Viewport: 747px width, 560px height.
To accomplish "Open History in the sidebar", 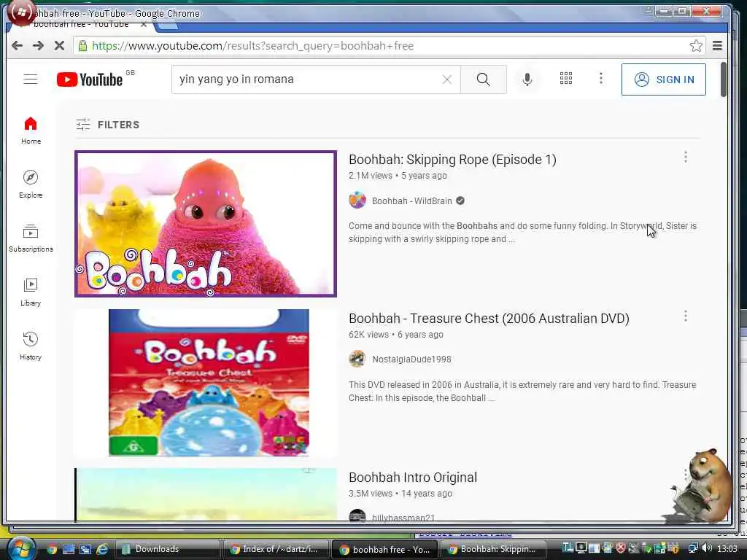I will [x=31, y=346].
